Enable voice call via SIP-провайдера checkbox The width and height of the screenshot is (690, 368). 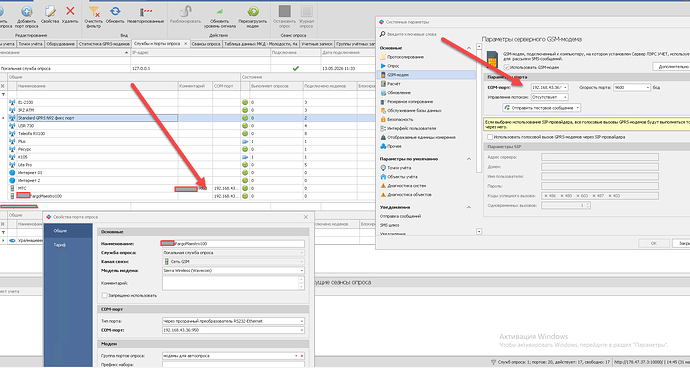490,137
